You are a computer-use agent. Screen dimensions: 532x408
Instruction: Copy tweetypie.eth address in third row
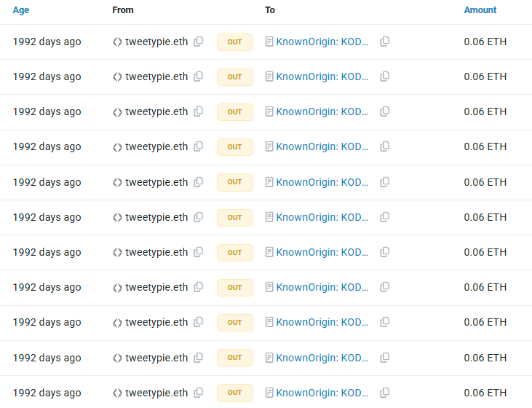tap(199, 111)
